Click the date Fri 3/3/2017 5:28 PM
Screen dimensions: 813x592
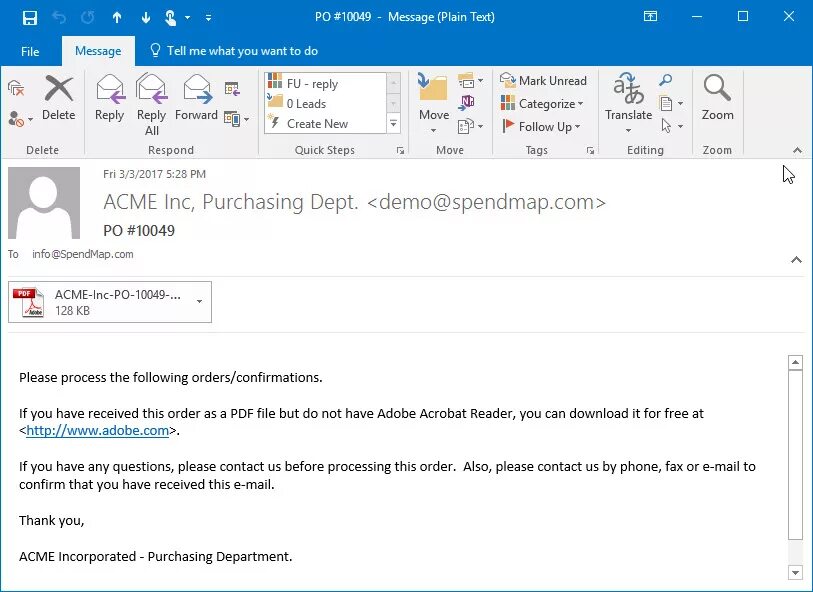pos(155,174)
